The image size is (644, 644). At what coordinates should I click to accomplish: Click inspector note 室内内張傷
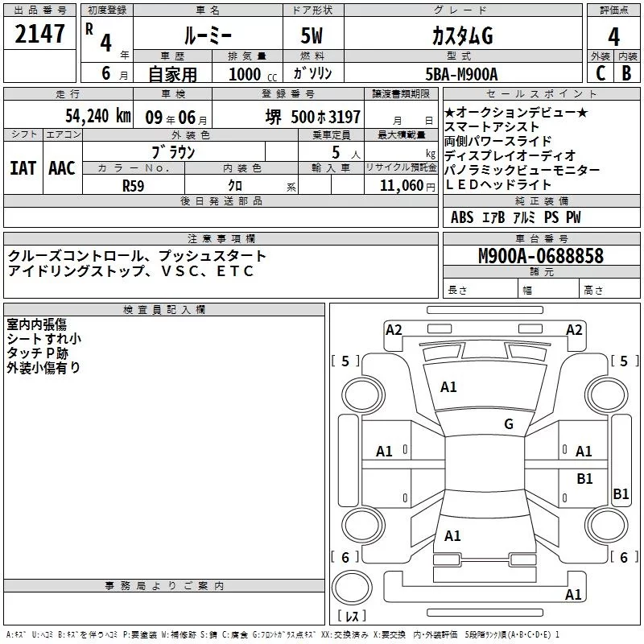pyautogui.click(x=36, y=324)
